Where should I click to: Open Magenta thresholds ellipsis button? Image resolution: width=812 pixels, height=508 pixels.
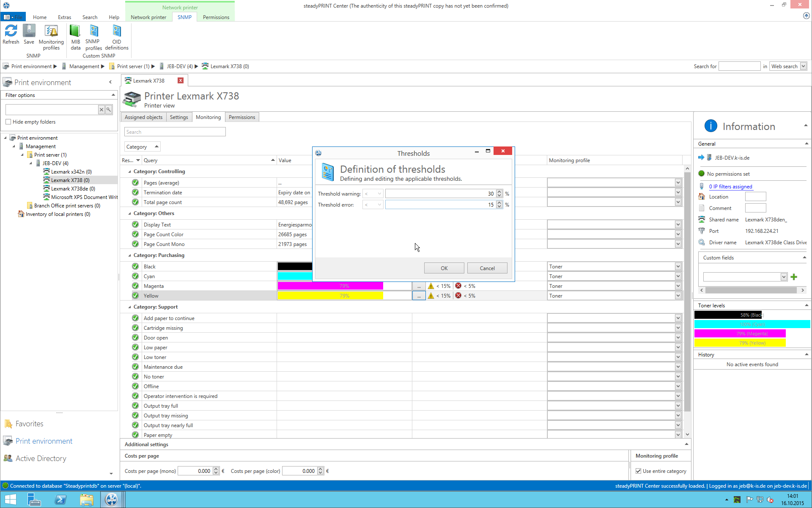click(x=419, y=286)
